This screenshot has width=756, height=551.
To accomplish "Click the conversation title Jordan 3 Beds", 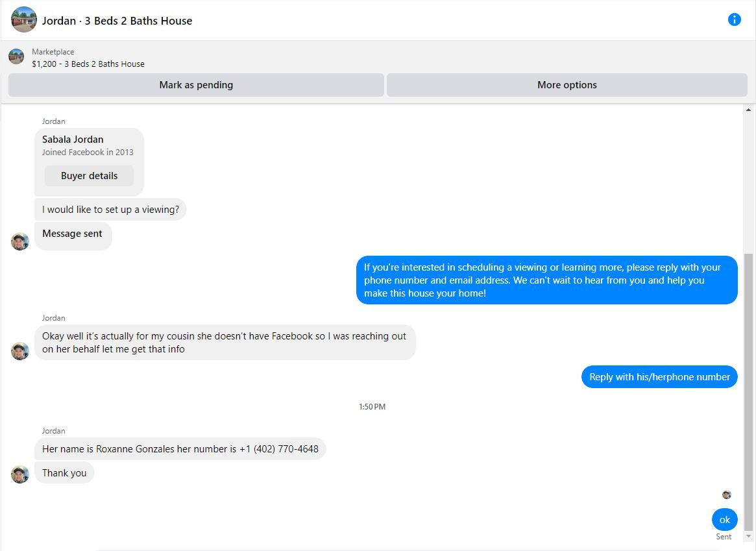I will click(117, 21).
